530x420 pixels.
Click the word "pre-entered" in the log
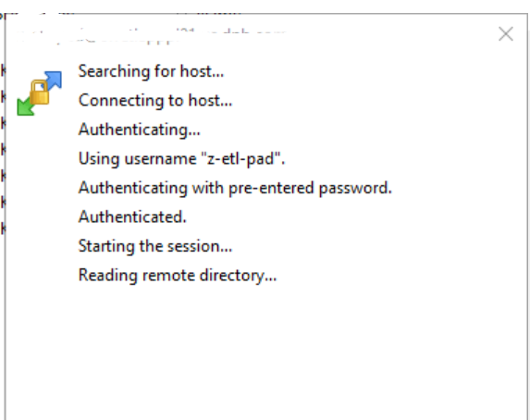[x=271, y=188]
